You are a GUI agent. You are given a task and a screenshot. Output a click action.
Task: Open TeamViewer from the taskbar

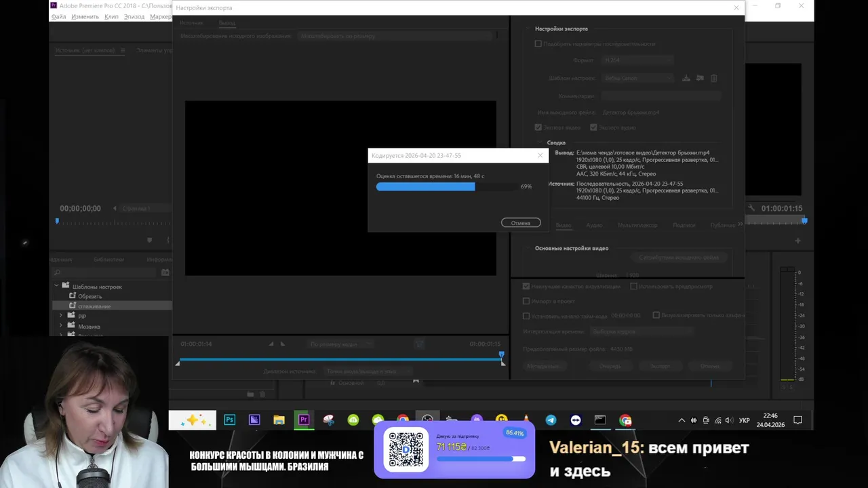(x=576, y=420)
